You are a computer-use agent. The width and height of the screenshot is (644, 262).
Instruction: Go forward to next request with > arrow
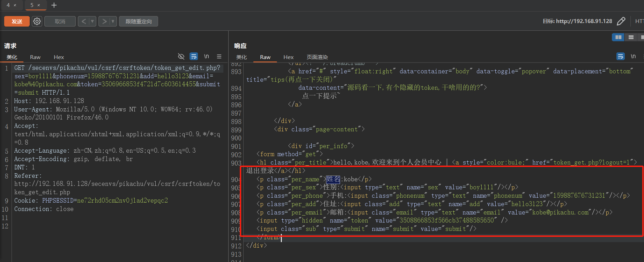(104, 21)
